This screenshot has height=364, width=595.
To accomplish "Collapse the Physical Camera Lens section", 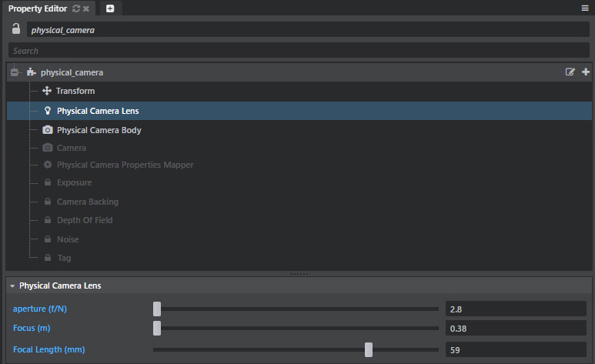I will (x=12, y=286).
